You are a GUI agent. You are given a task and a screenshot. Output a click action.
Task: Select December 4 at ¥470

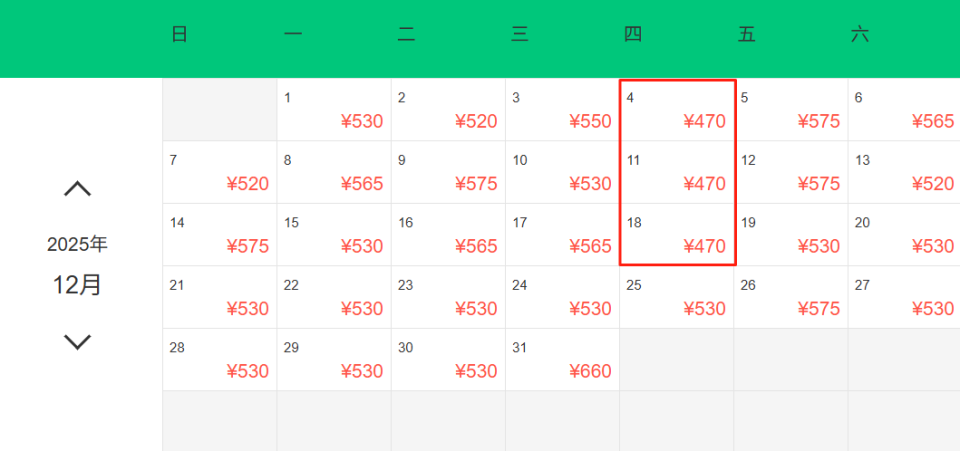pyautogui.click(x=676, y=110)
